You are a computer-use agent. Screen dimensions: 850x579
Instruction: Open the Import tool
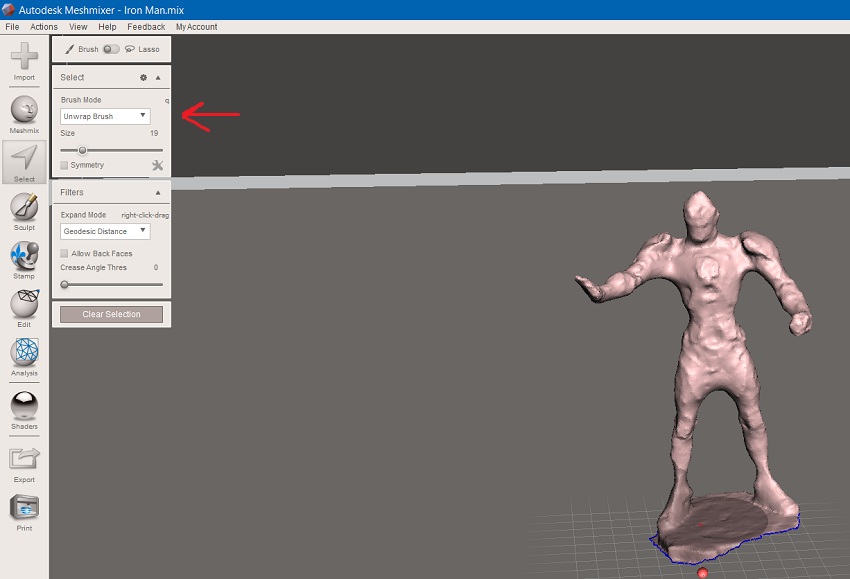click(24, 61)
